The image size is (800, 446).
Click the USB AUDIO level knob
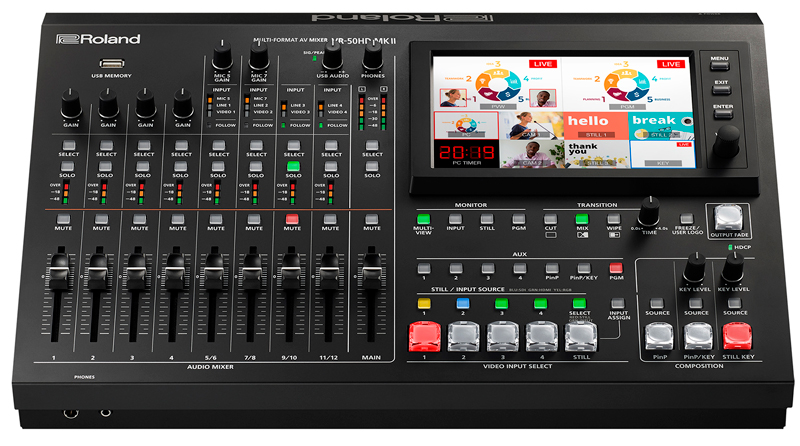[332, 55]
